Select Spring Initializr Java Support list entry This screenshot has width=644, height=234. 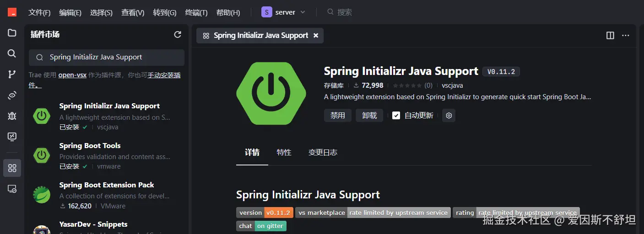[107, 117]
